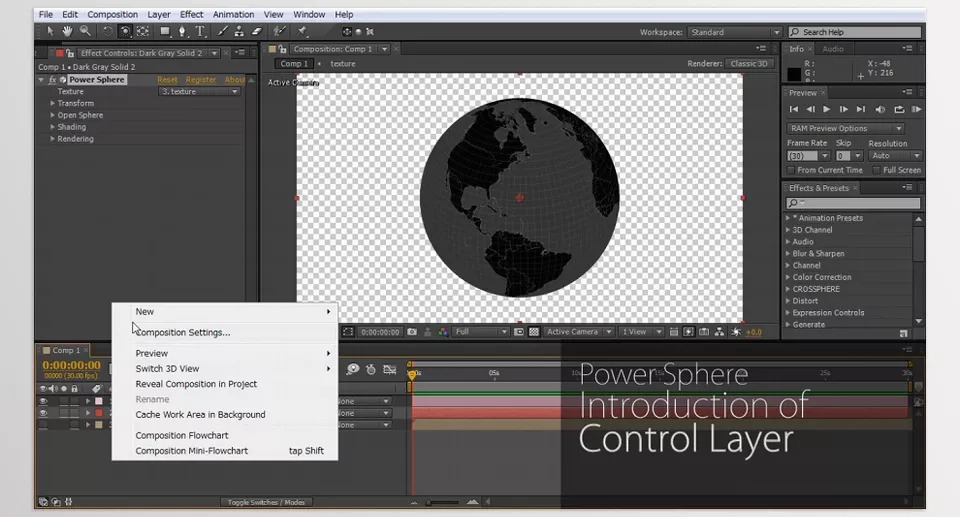The image size is (960, 517).
Task: Select the Selection arrow tool
Action: [50, 31]
